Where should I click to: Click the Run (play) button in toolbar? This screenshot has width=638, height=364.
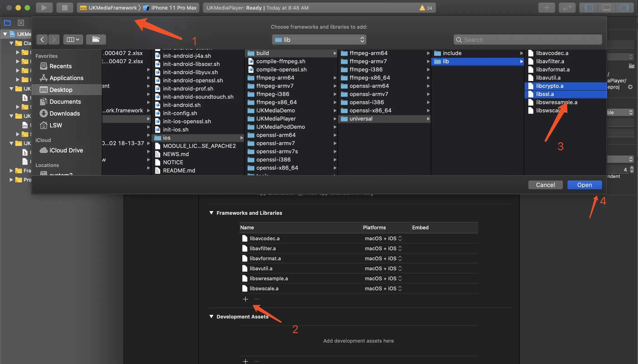[44, 8]
